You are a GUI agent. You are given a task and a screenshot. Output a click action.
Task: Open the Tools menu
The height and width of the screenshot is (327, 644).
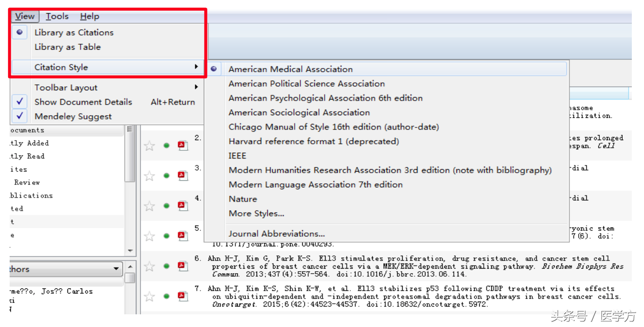coord(57,16)
